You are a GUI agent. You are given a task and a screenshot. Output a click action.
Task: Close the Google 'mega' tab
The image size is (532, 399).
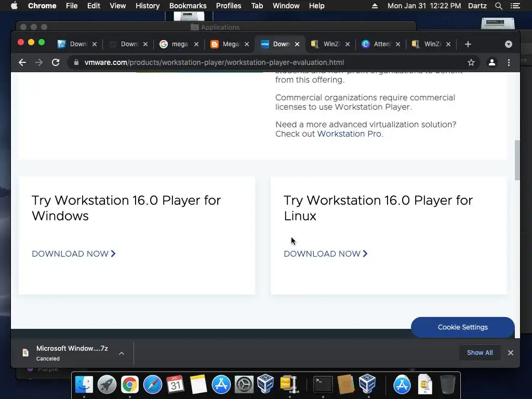pos(196,44)
